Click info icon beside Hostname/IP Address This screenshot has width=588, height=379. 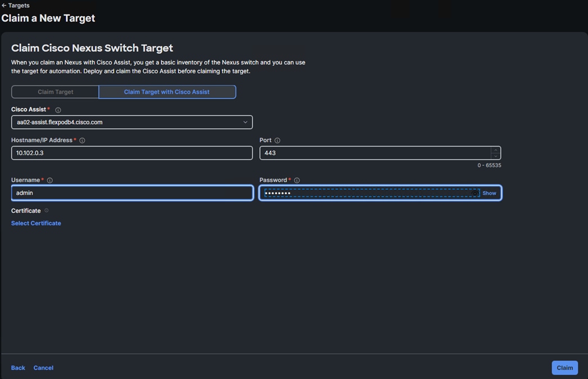[82, 140]
